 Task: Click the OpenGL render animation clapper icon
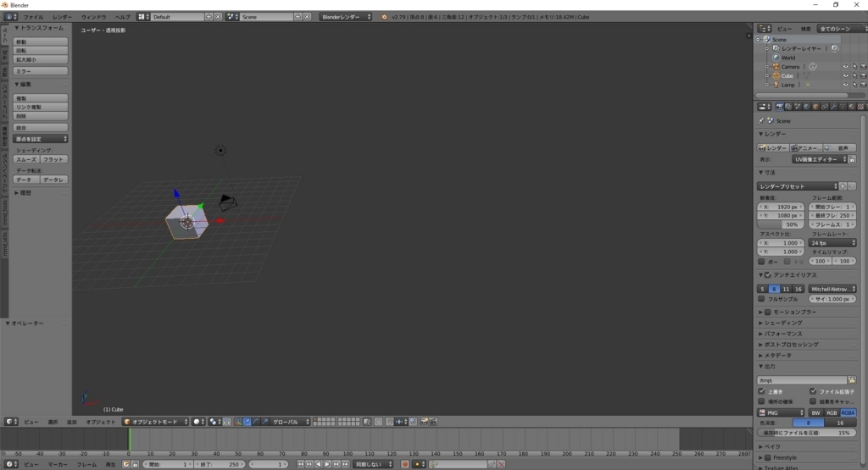click(x=433, y=422)
